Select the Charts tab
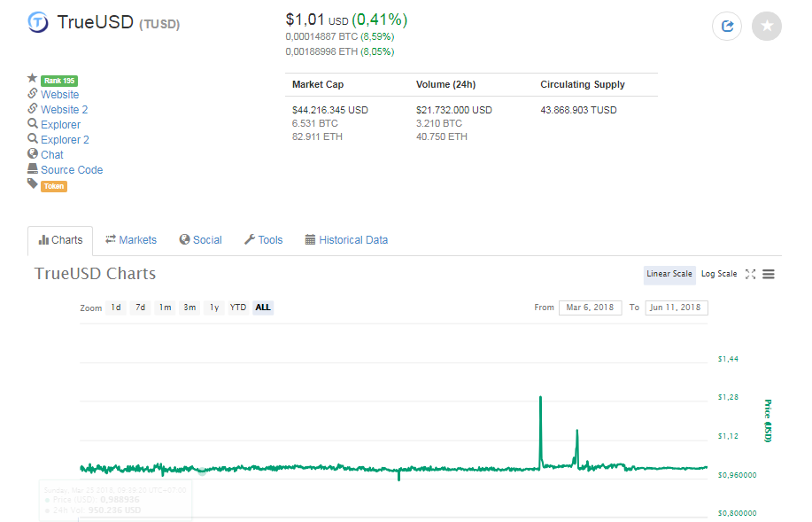The width and height of the screenshot is (812, 522). (x=60, y=240)
